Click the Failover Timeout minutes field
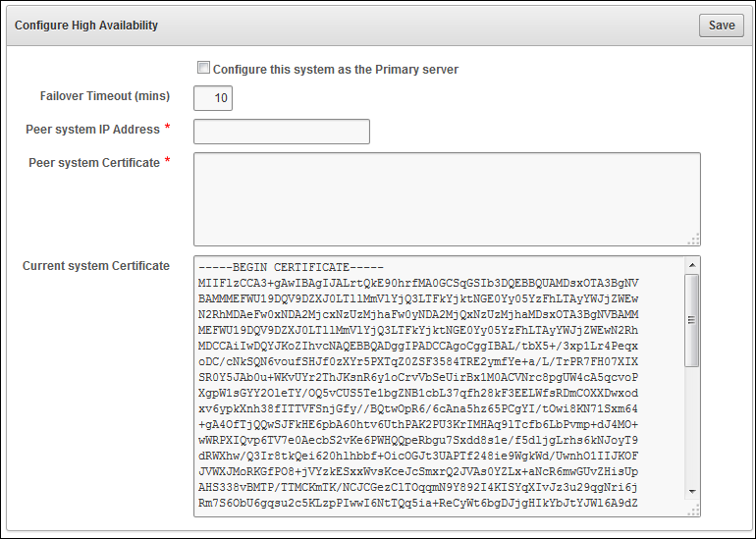This screenshot has height=539, width=756. click(213, 98)
